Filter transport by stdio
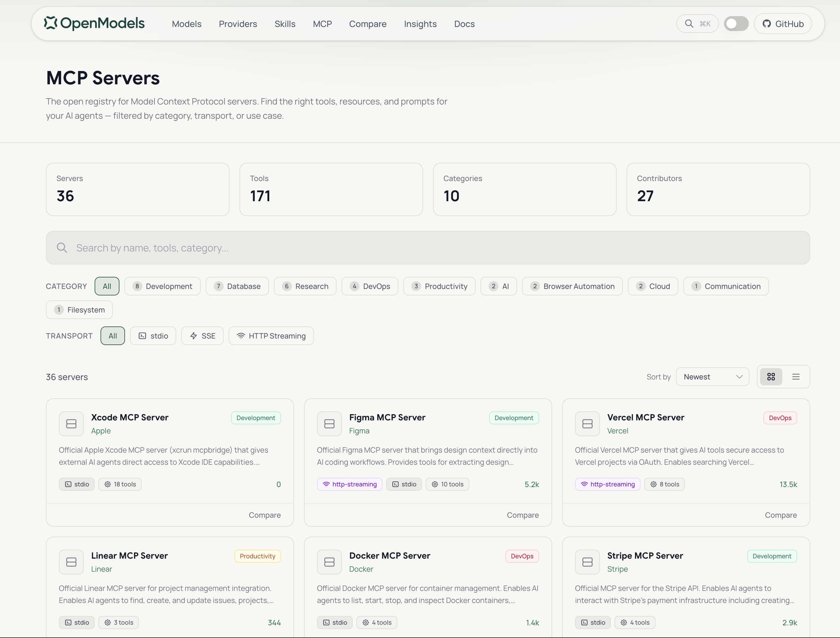This screenshot has width=840, height=638. click(153, 336)
